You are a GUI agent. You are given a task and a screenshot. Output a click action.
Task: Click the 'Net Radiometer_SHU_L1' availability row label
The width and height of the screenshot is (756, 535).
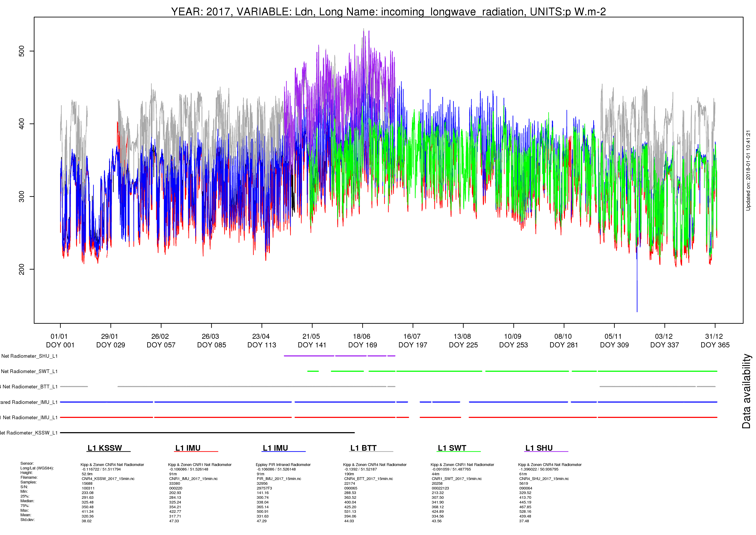(x=29, y=356)
